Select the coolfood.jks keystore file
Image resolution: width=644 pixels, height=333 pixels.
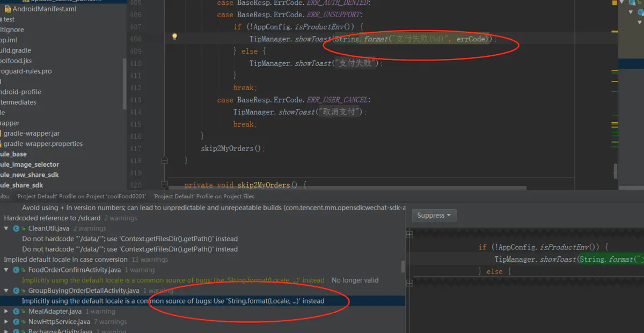[16, 61]
